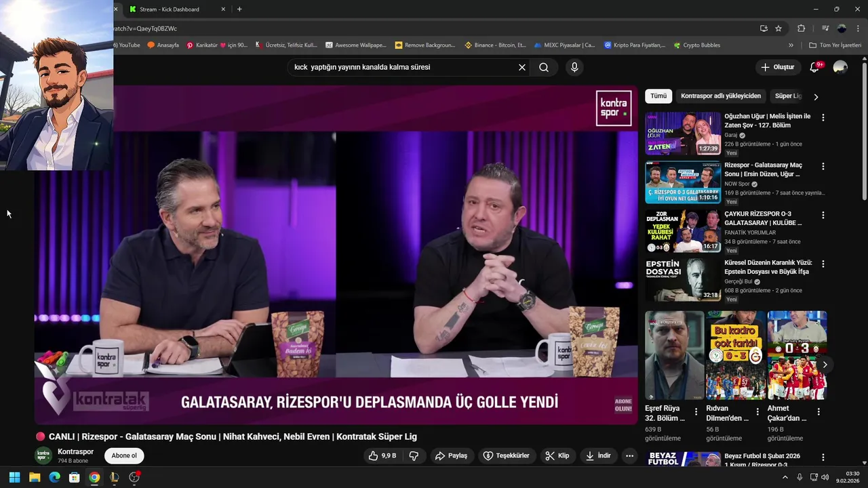Open the Awesome Wallpaper bookmark
The width and height of the screenshot is (868, 488).
click(355, 45)
